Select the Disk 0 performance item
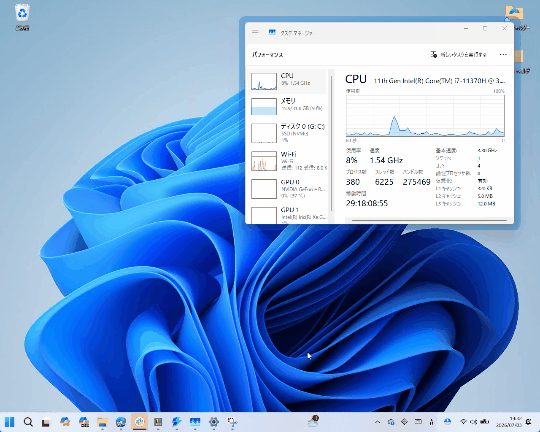Screen dimensions: 540x432 click(x=287, y=133)
